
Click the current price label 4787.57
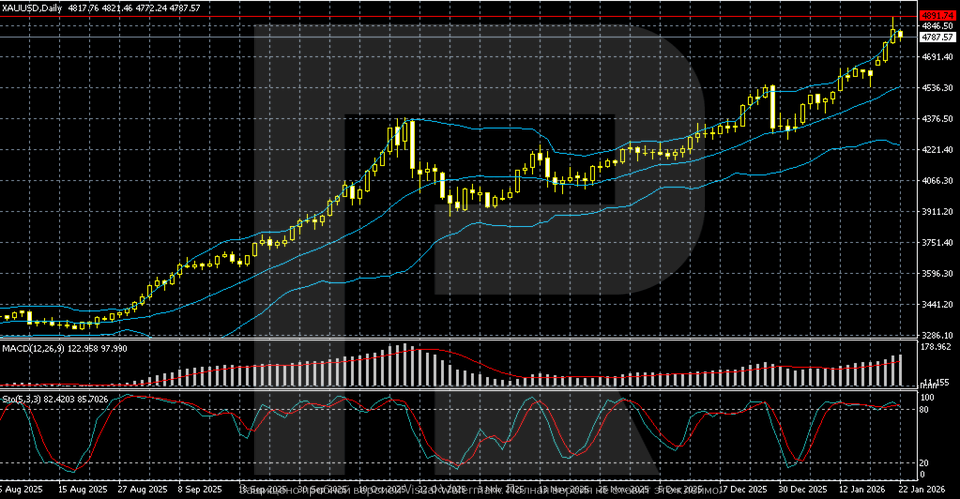click(937, 37)
